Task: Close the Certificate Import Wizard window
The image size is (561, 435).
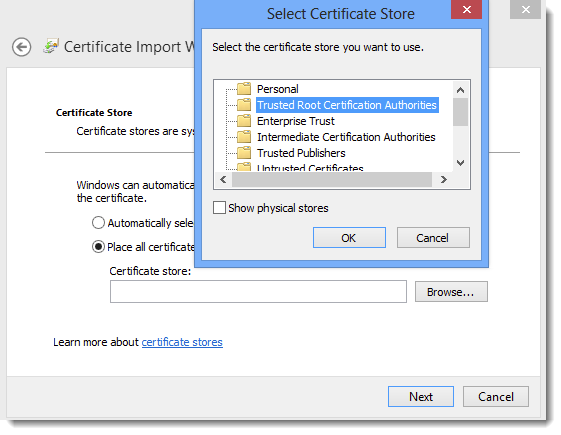Action: click(525, 10)
